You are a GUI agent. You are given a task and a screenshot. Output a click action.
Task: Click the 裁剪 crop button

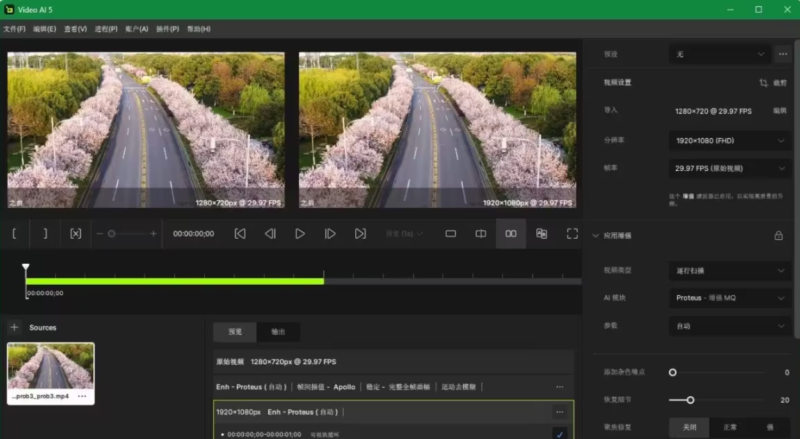pos(774,83)
